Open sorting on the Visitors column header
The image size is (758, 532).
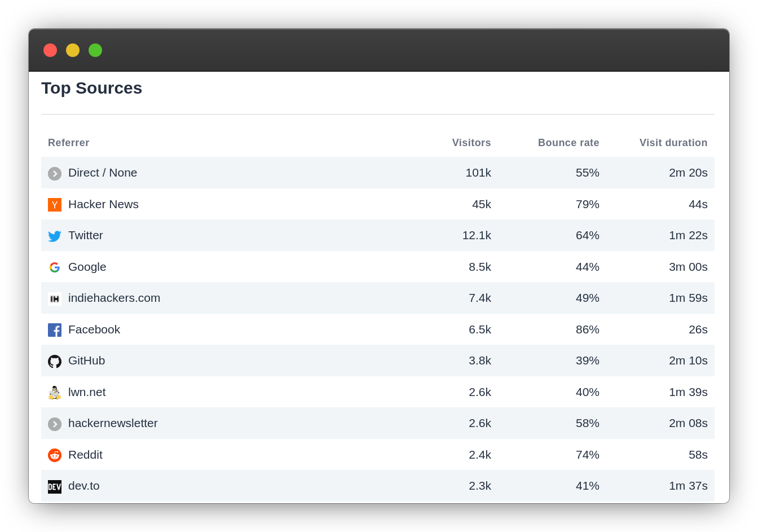[471, 143]
